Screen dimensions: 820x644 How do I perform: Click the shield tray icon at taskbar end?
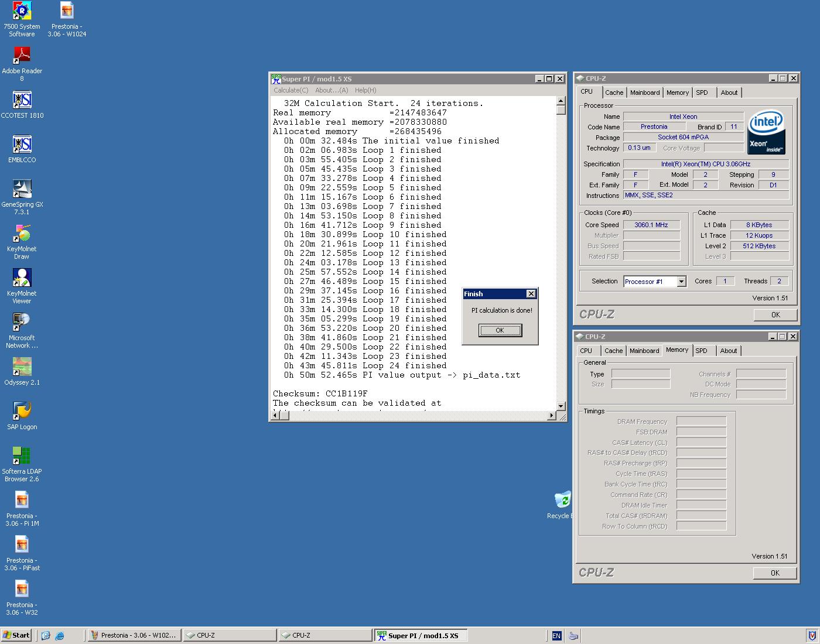[812, 635]
